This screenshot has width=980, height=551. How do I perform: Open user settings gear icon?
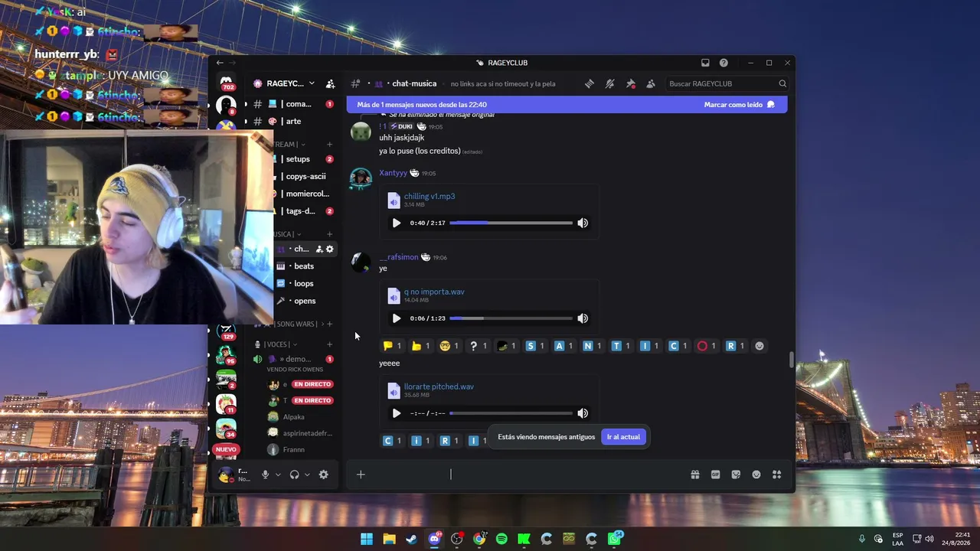(324, 474)
